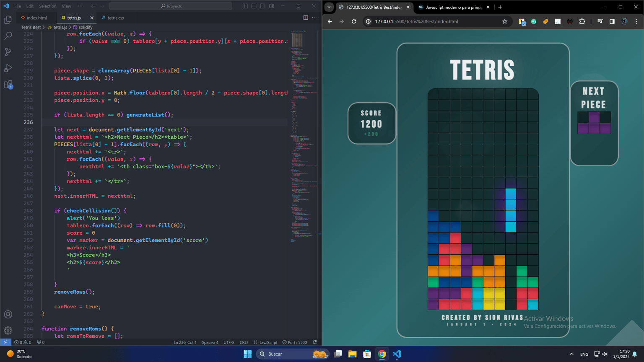Close the tetris.js editor tab
644x362 pixels.
coord(92,18)
